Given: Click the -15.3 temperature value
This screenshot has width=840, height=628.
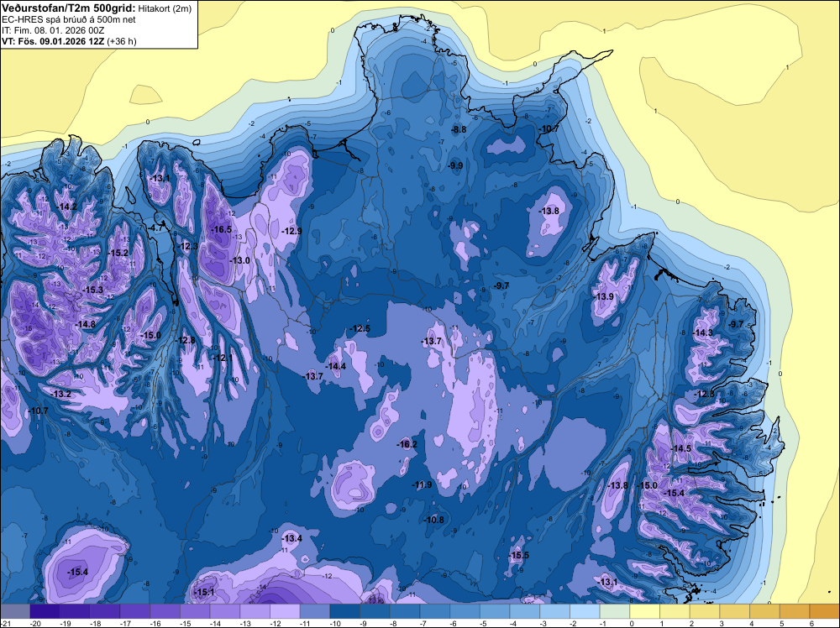Looking at the screenshot, I should (x=92, y=290).
